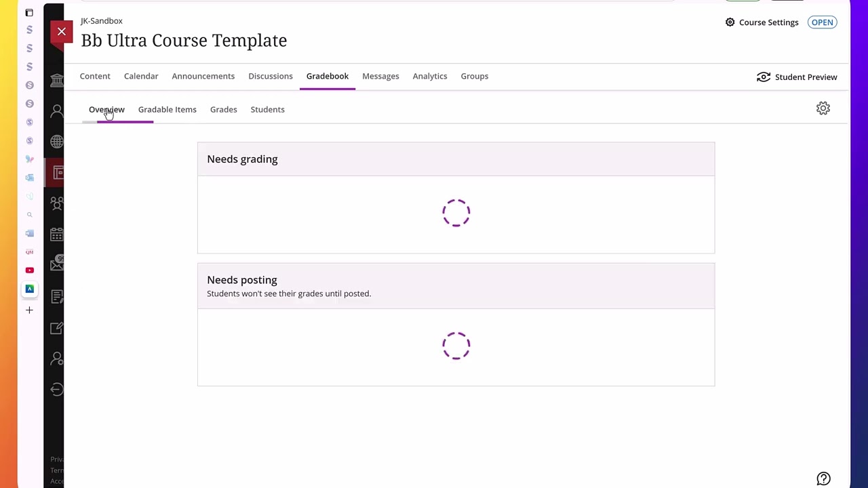Open Gradebook settings gear icon
The image size is (868, 488).
[x=823, y=108]
